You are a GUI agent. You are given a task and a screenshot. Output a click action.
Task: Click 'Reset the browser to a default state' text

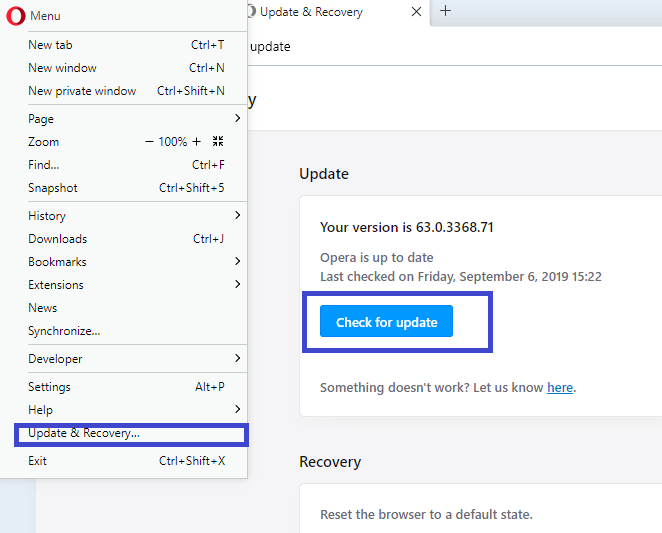coord(426,514)
